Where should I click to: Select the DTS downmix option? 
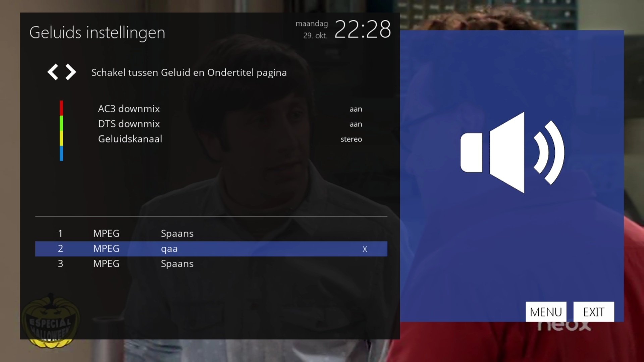[129, 124]
